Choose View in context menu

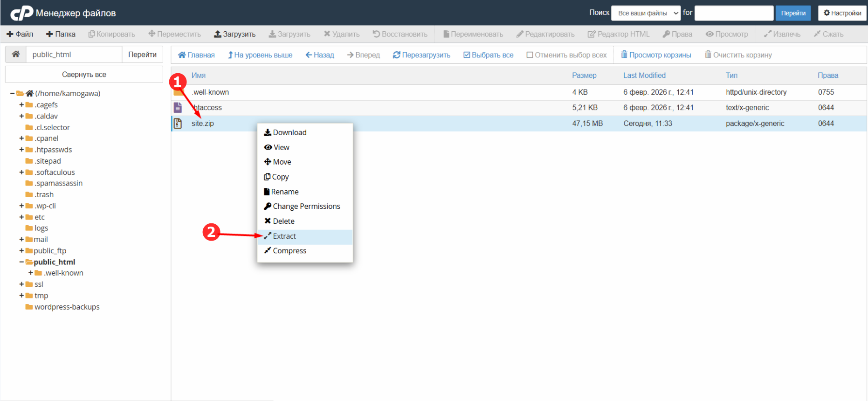click(305, 147)
